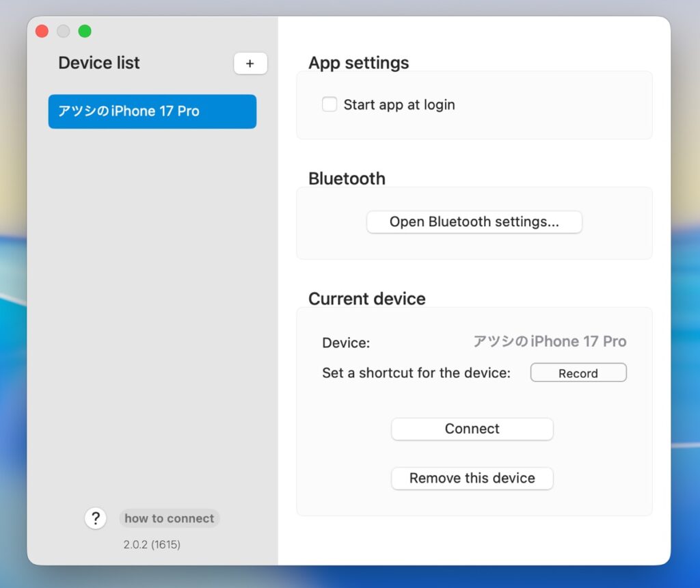Open Bluetooth settings
700x588 pixels.
point(474,222)
